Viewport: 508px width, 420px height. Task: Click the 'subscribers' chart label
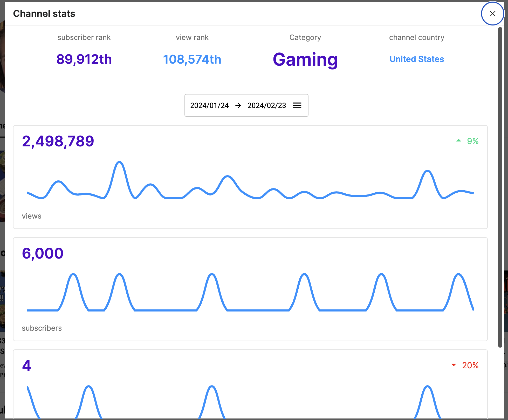click(42, 328)
